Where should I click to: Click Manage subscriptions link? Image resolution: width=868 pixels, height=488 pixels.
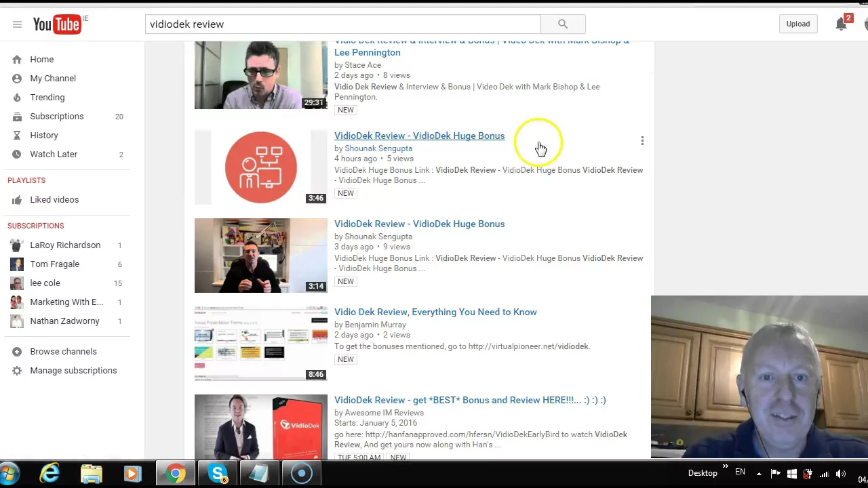[73, 371]
